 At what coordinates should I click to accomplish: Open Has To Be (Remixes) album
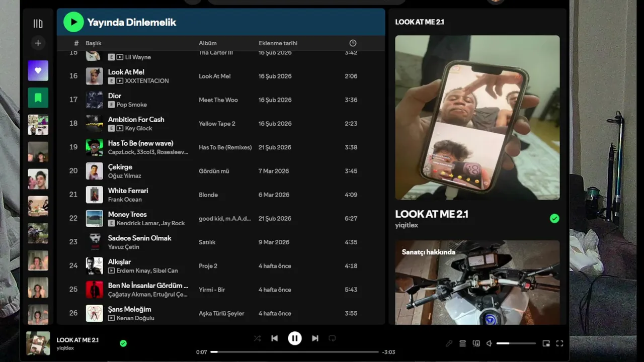click(x=225, y=147)
